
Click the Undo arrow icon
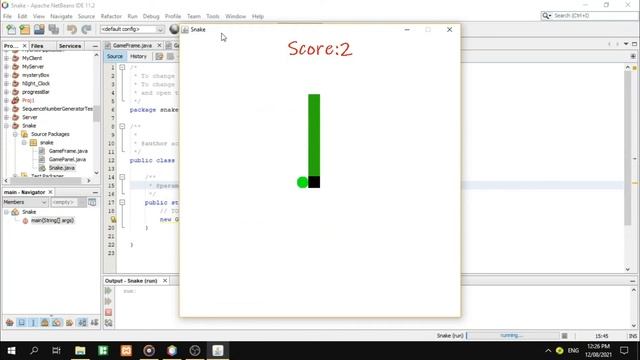point(72,29)
